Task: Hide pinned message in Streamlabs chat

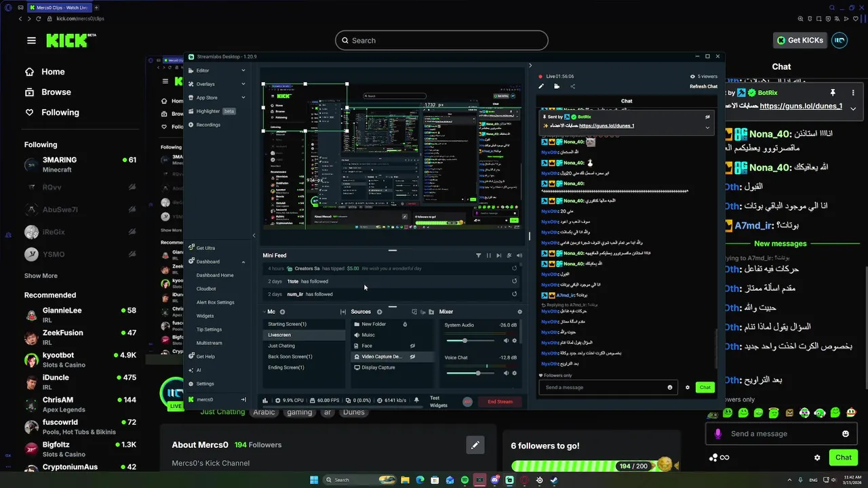Action: click(707, 117)
